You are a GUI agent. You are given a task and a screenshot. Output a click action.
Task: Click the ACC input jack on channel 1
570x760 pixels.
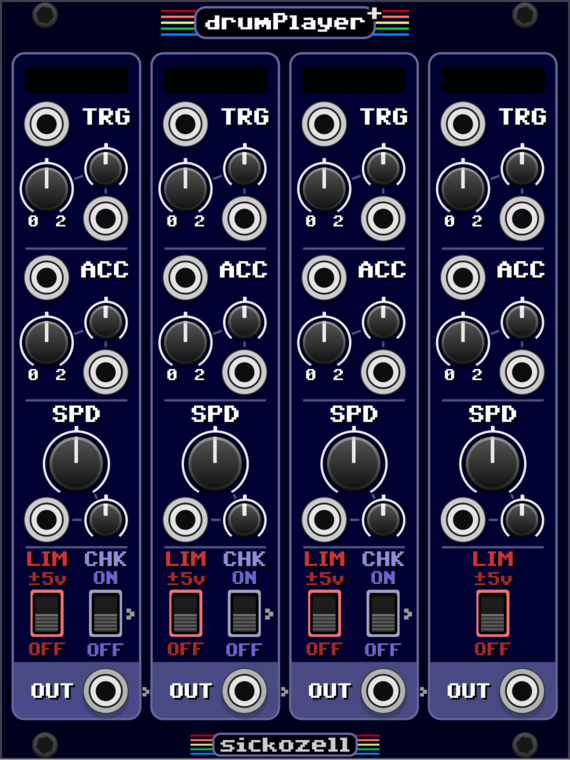pyautogui.click(x=47, y=278)
